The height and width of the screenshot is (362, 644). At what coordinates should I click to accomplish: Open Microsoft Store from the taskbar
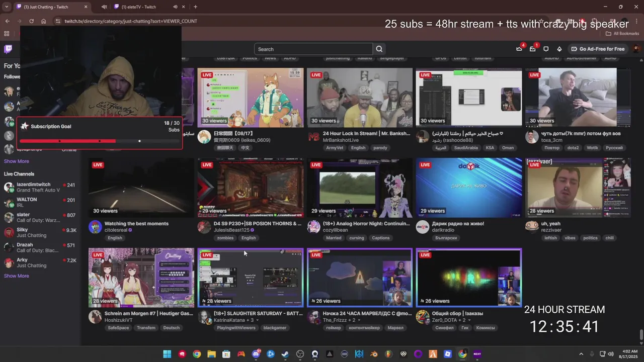pyautogui.click(x=226, y=354)
